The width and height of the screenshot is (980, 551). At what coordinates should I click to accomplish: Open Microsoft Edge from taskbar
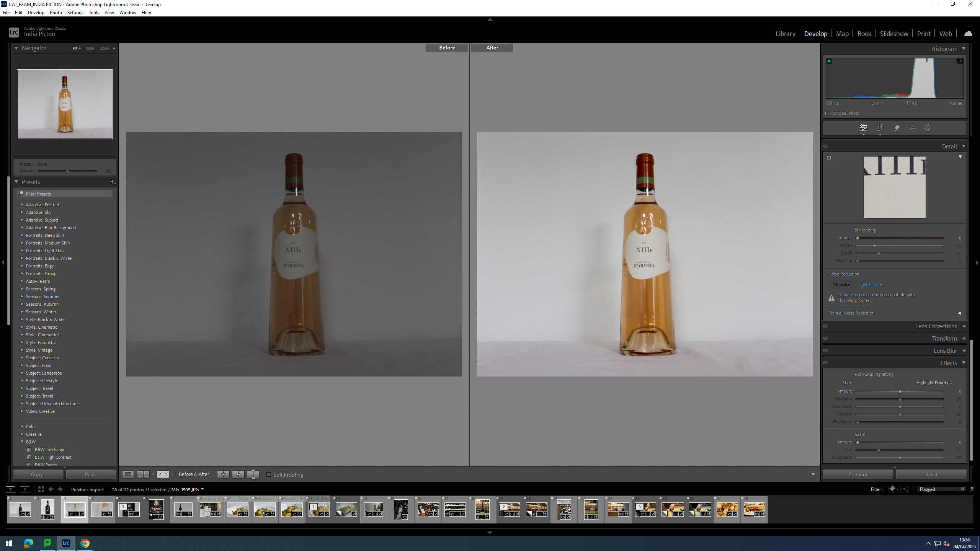pyautogui.click(x=29, y=543)
